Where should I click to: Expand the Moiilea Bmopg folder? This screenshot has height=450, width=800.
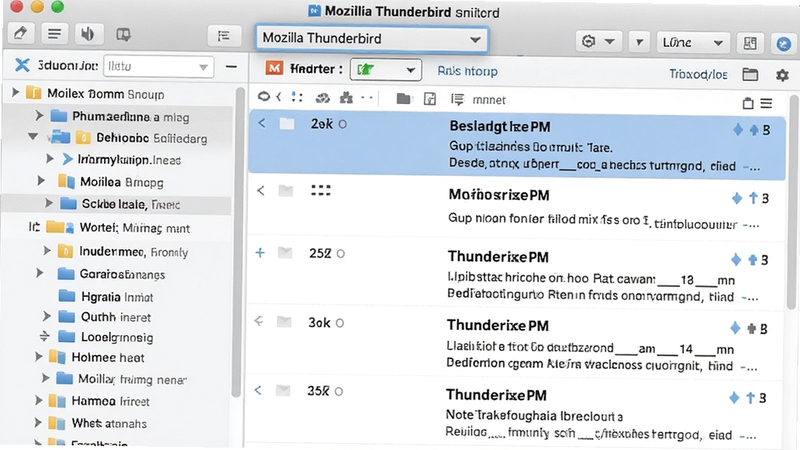click(x=41, y=181)
